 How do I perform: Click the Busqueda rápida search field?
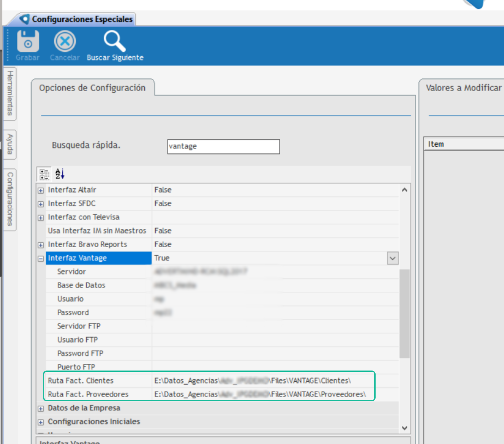pos(223,146)
